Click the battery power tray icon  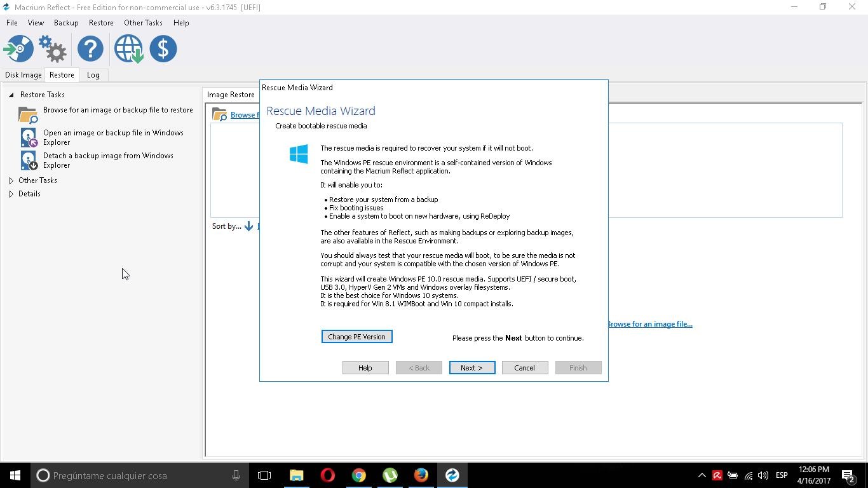(733, 475)
